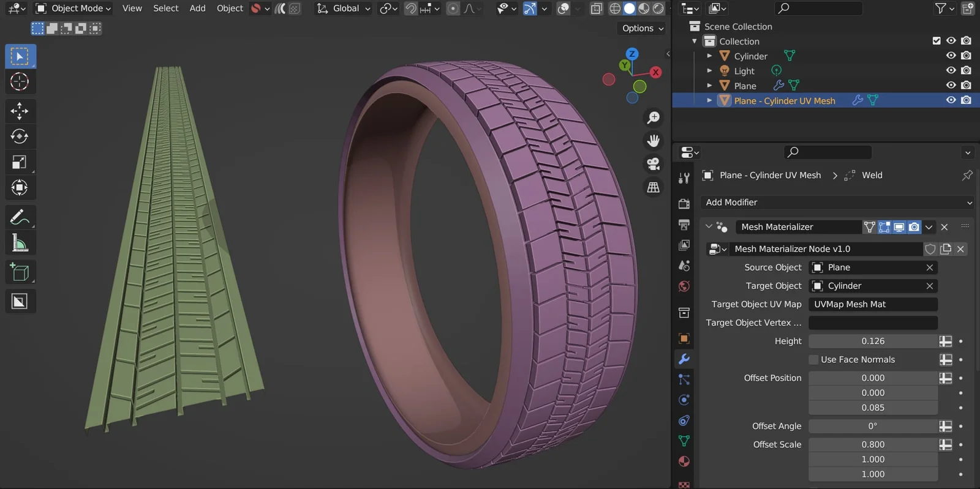980x489 pixels.
Task: Unlink the Mesh Materializer node group
Action: 960,249
